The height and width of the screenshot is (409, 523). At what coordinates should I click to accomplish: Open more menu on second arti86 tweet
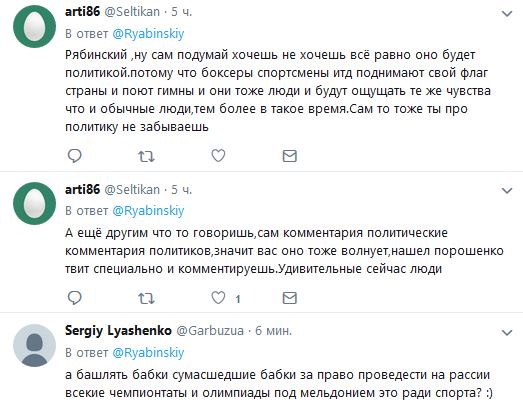click(x=507, y=190)
